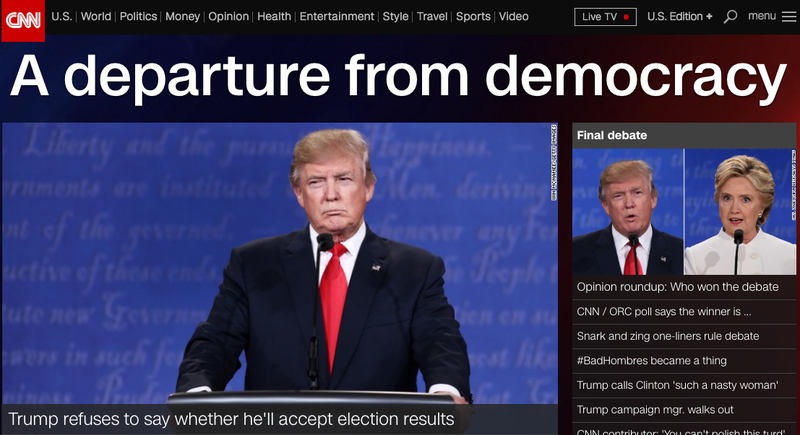Go to the Money section
The width and height of the screenshot is (800, 435).
[183, 16]
